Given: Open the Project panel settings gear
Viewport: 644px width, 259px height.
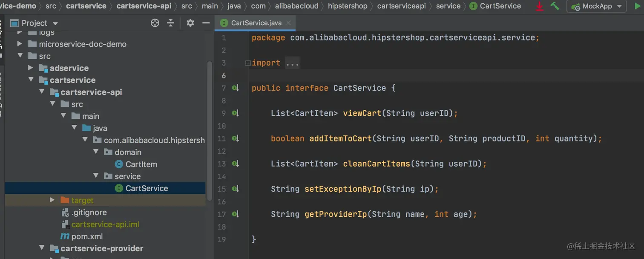Looking at the screenshot, I should (190, 23).
